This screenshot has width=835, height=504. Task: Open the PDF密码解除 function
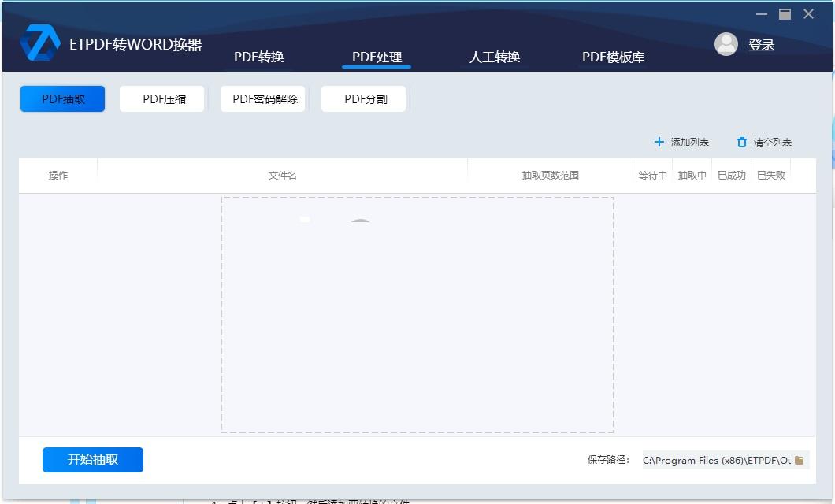(x=265, y=99)
